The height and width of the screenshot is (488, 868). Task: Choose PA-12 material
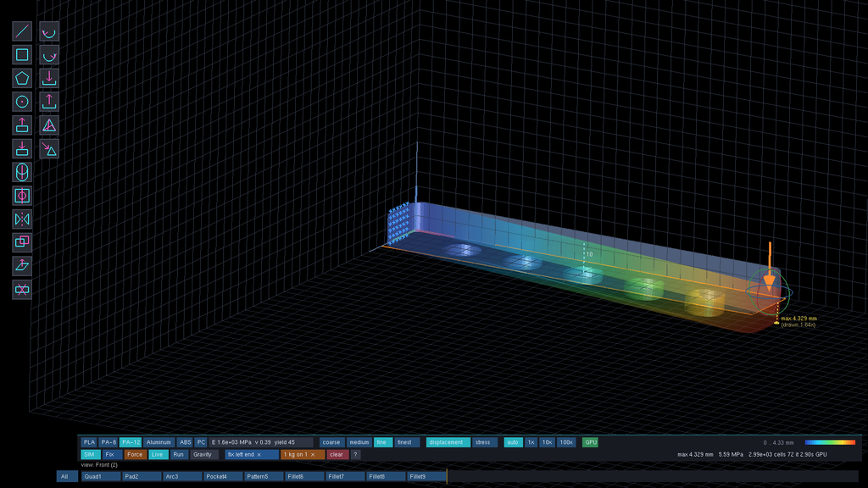131,442
